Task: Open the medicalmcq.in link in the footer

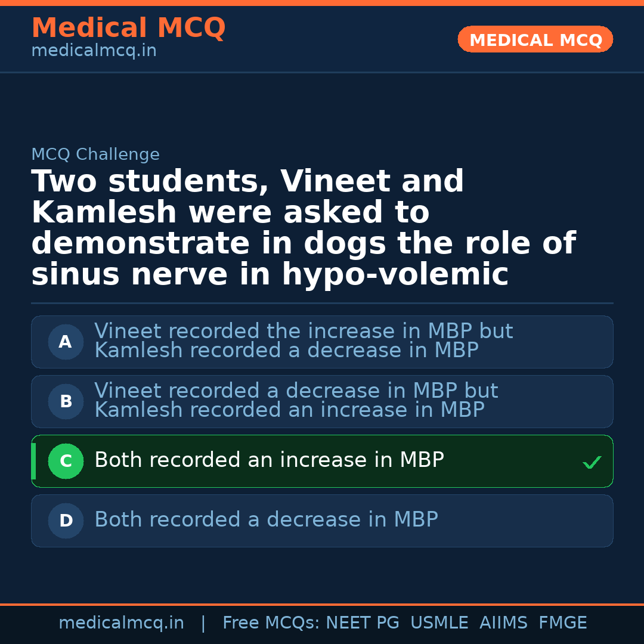Action: coord(121,623)
